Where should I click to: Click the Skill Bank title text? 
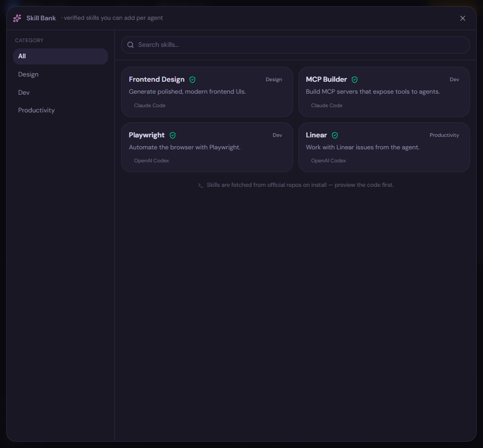pos(41,18)
